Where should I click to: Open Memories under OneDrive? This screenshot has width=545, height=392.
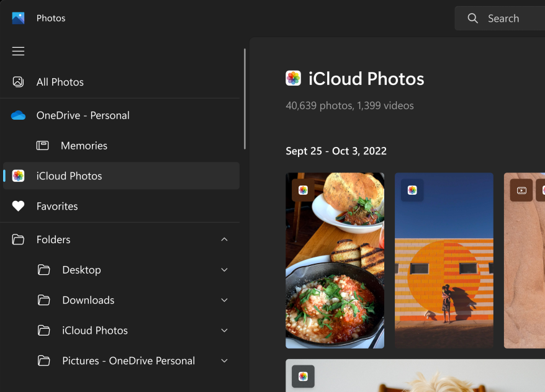pos(84,145)
